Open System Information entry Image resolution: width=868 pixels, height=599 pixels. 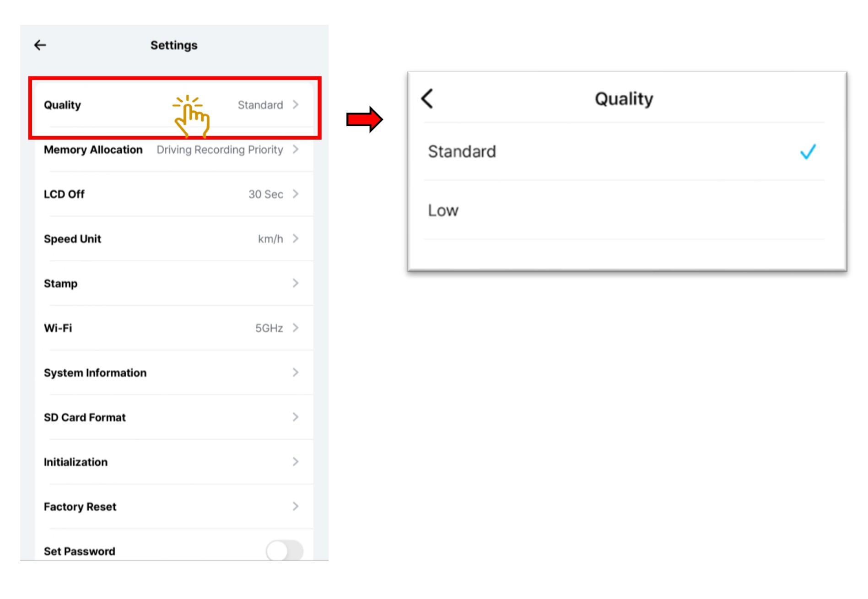pos(174,372)
